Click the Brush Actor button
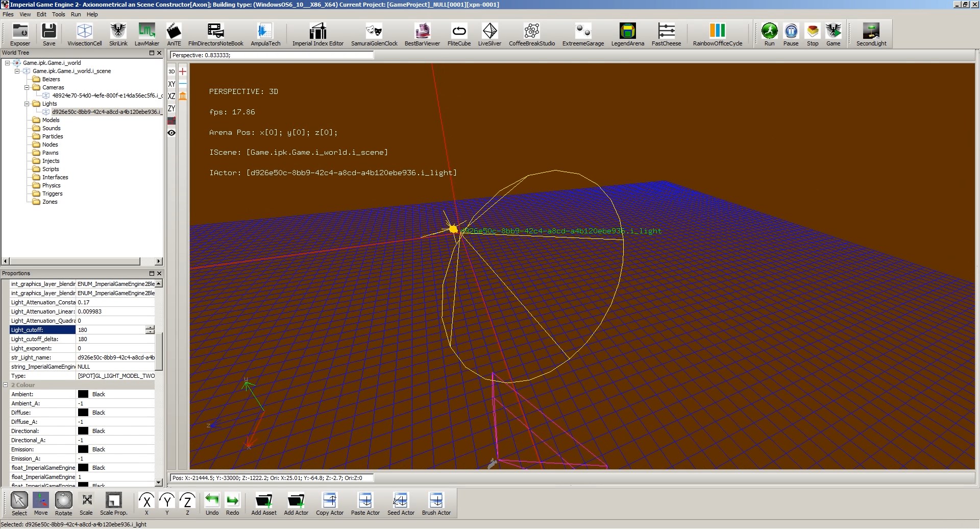 tap(436, 504)
